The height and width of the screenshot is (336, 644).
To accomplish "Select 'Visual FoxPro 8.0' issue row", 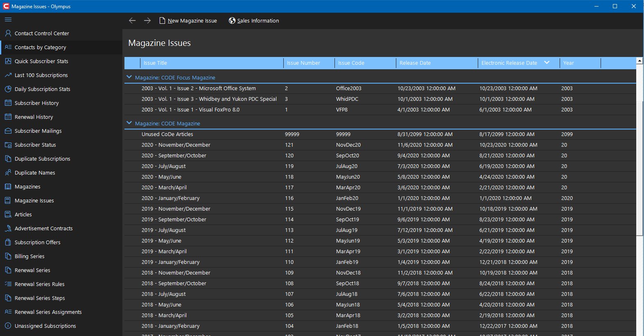I will (x=380, y=109).
